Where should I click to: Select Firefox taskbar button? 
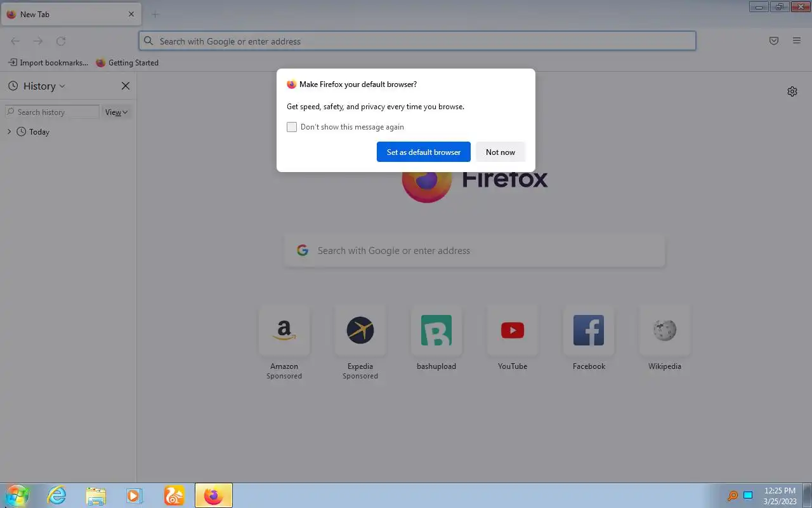(x=214, y=495)
